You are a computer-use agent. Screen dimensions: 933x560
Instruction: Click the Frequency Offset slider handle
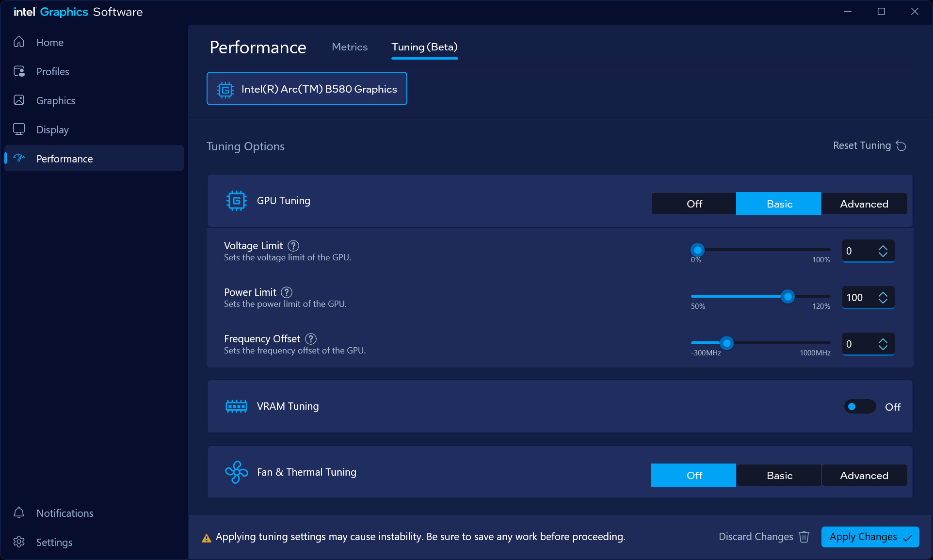[x=726, y=343]
